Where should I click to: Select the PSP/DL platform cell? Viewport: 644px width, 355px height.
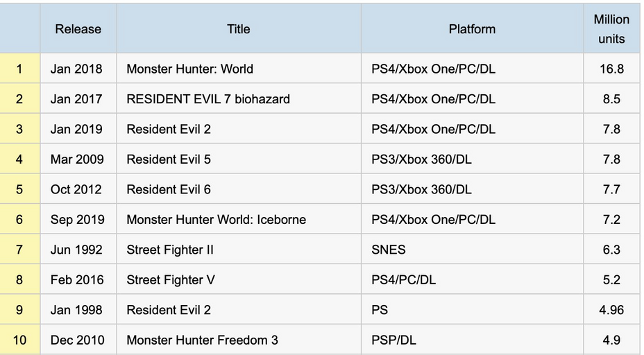click(x=394, y=340)
